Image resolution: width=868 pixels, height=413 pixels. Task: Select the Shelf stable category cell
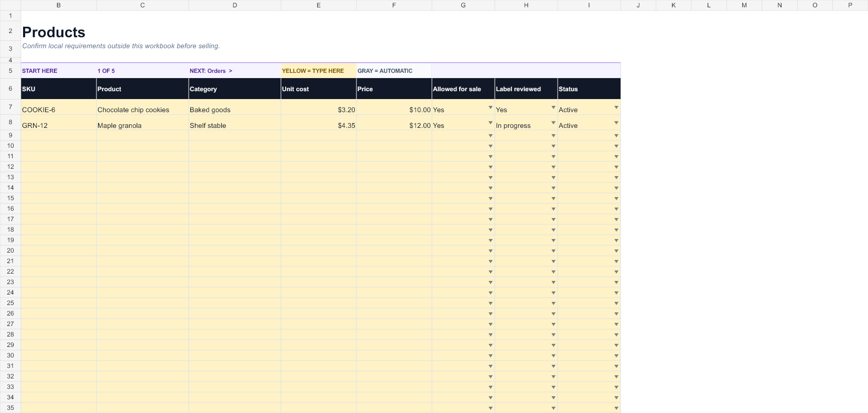point(235,123)
